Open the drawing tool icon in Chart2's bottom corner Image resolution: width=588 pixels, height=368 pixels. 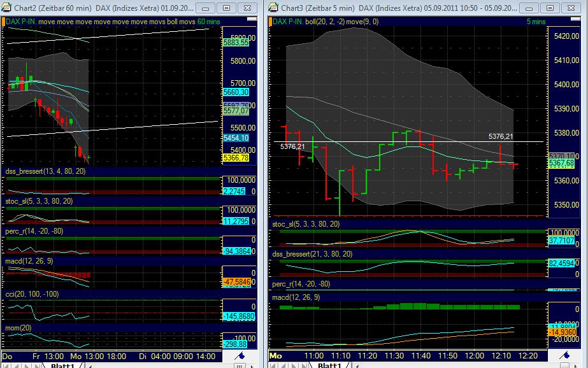click(x=240, y=355)
